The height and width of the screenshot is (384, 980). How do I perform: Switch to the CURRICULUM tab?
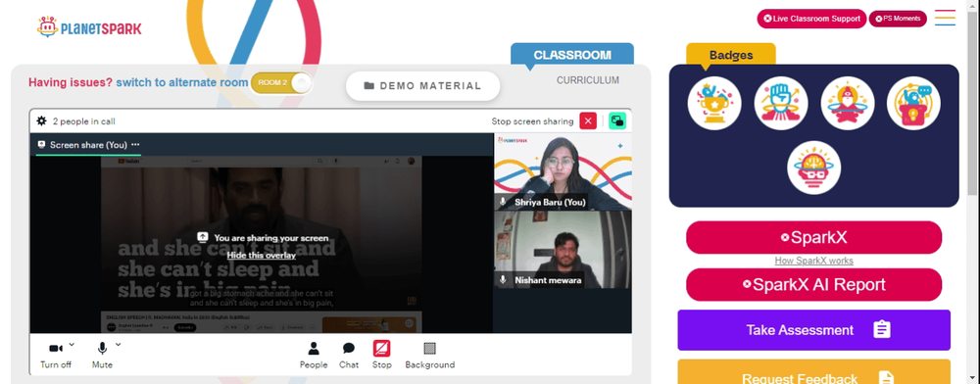(588, 80)
